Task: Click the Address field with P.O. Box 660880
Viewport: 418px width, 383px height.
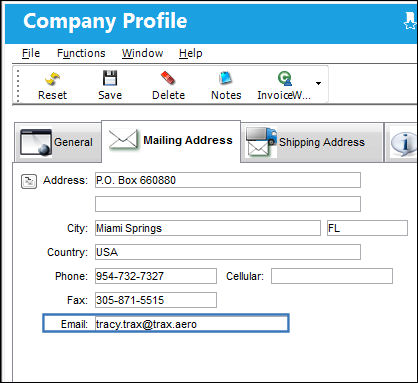Action: click(228, 180)
